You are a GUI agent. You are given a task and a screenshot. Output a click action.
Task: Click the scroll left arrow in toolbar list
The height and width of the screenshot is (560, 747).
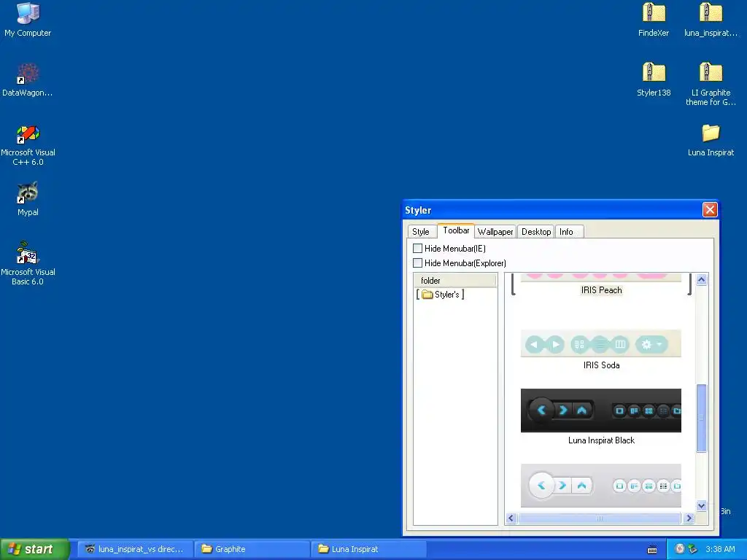[x=511, y=518]
